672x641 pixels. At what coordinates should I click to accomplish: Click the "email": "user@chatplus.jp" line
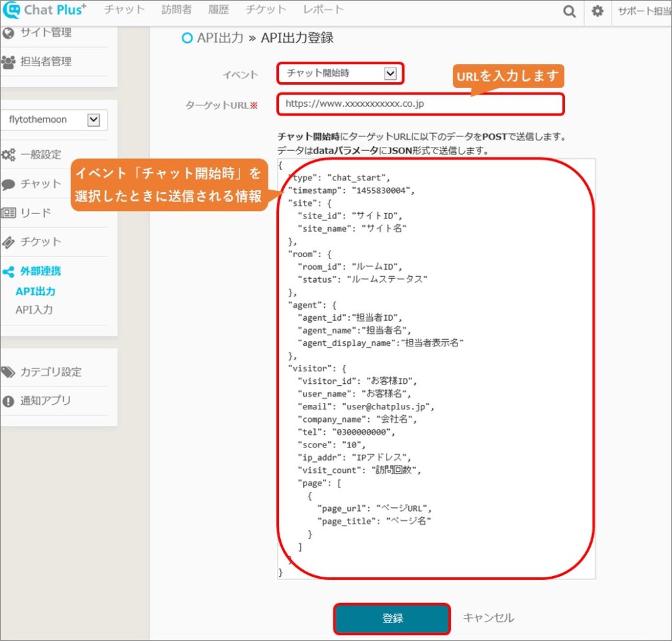click(366, 407)
